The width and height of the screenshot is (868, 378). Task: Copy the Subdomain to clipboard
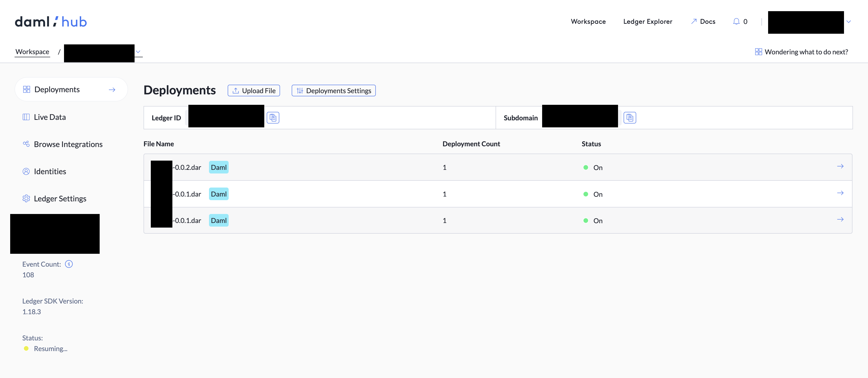point(629,118)
